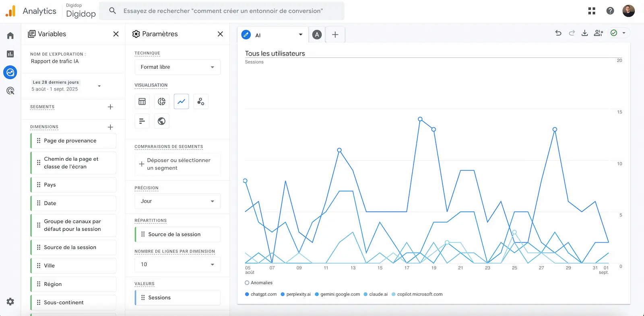The image size is (644, 316).
Task: Select the Line chart visualisation icon
Action: (x=181, y=101)
